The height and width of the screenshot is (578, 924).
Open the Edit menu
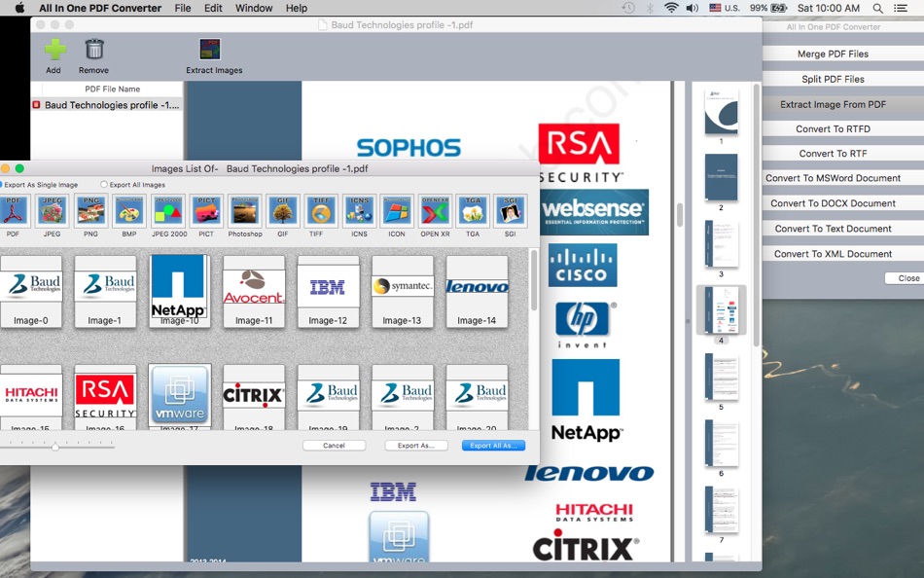point(213,8)
